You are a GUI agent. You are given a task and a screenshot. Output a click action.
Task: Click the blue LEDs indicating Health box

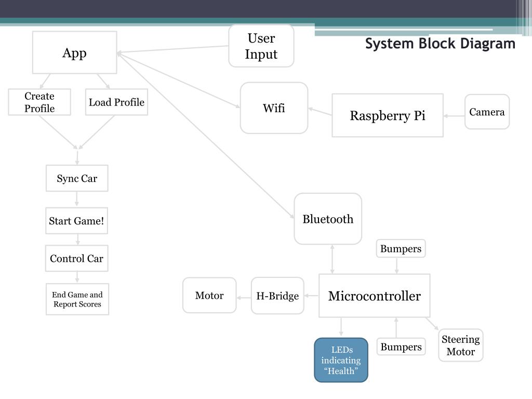coord(341,360)
